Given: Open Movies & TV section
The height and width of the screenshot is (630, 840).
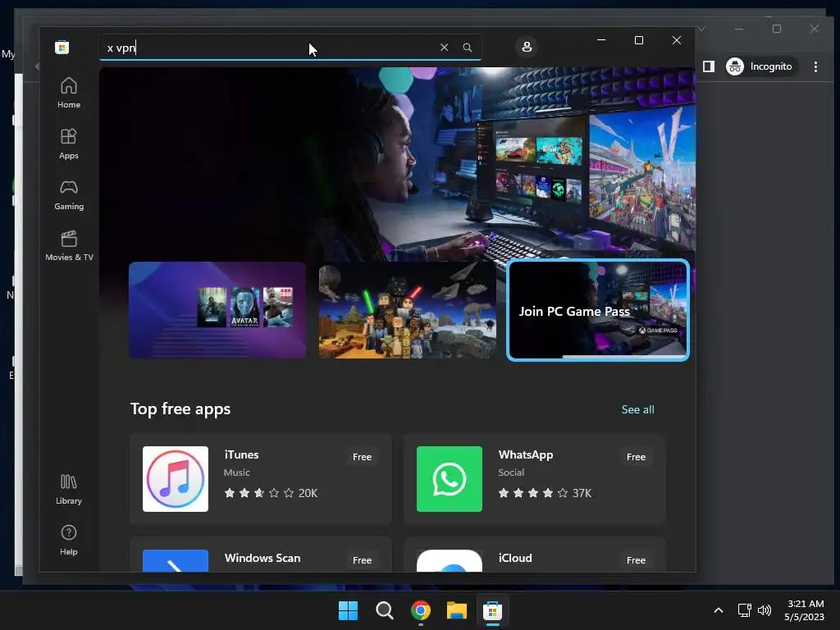Looking at the screenshot, I should 69,246.
